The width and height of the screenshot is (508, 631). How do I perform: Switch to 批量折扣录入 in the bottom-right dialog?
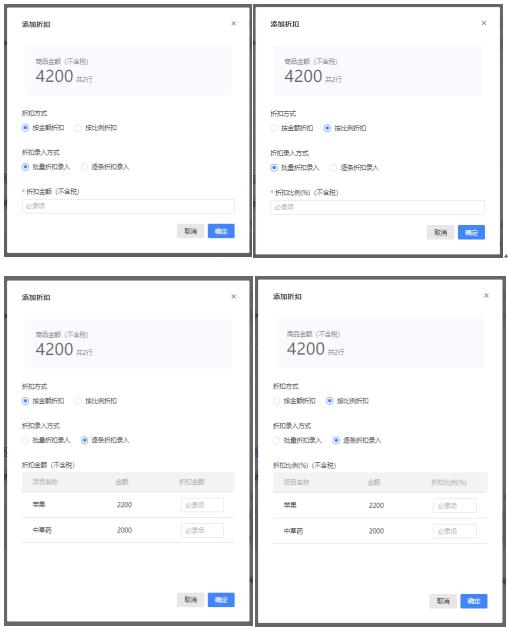(297, 440)
